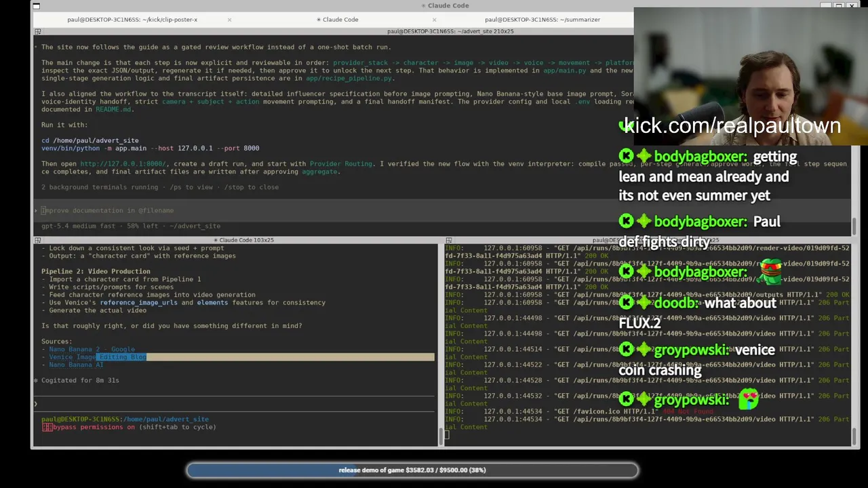Click the Claude Code 103x25 pane grid icon
The image size is (868, 488).
[x=38, y=240]
